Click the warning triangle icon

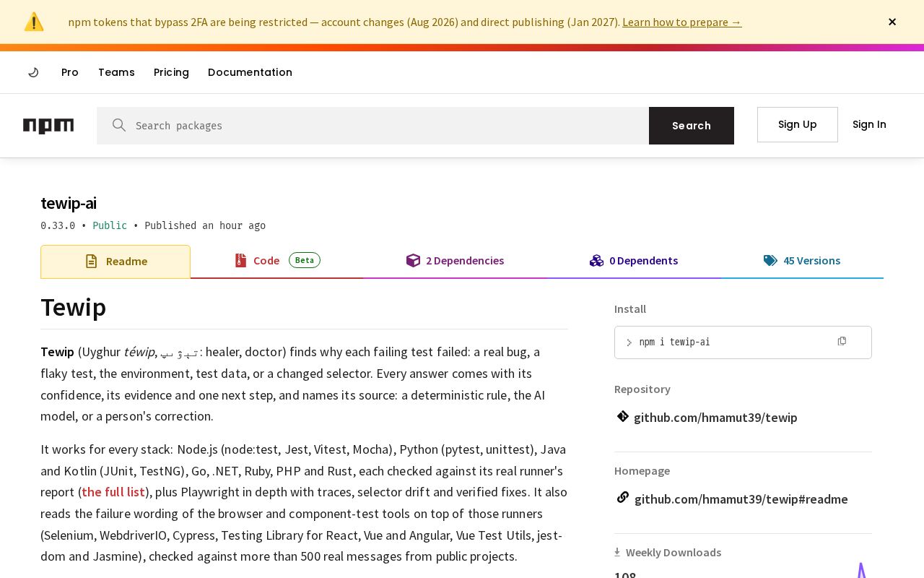(x=34, y=22)
